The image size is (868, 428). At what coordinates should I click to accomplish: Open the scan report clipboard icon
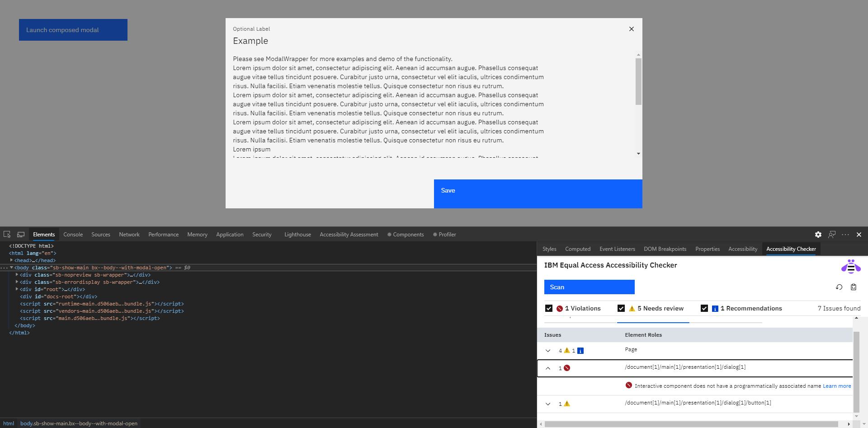point(854,287)
